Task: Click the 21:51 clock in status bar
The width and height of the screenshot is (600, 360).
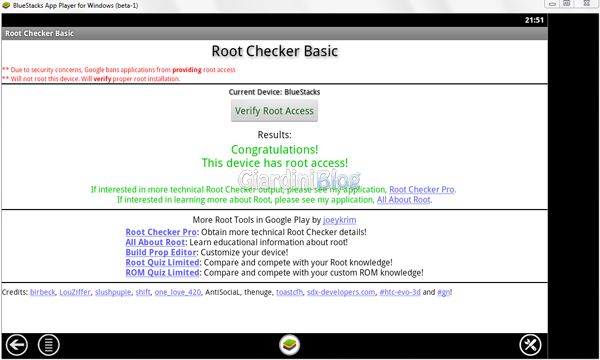Action: [x=534, y=20]
